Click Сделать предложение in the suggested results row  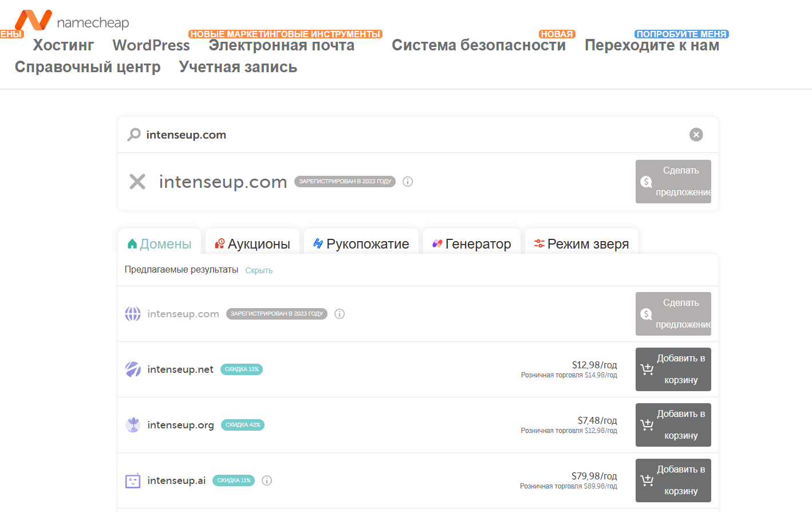coord(673,314)
